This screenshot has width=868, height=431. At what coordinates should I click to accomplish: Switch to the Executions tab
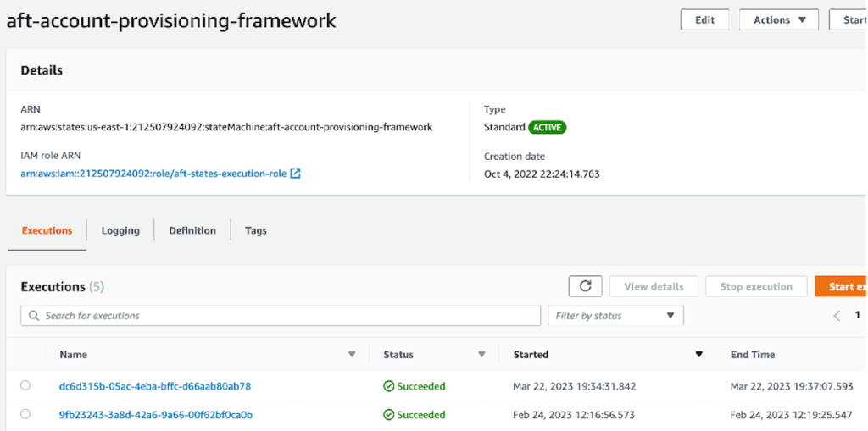[x=47, y=230]
